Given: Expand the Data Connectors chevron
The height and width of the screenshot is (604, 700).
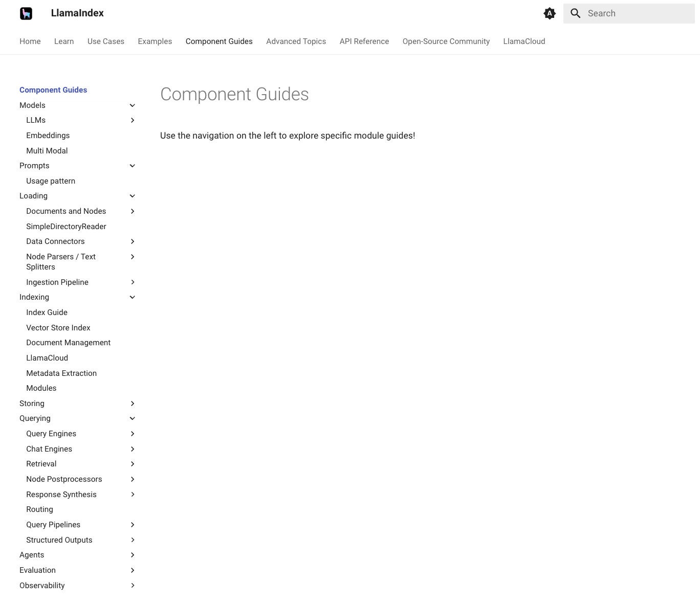Looking at the screenshot, I should [x=133, y=241].
